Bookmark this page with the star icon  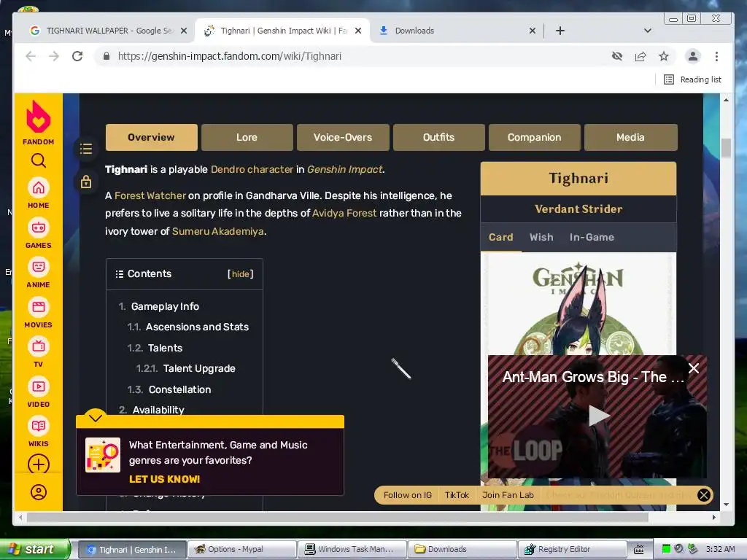[x=664, y=56]
